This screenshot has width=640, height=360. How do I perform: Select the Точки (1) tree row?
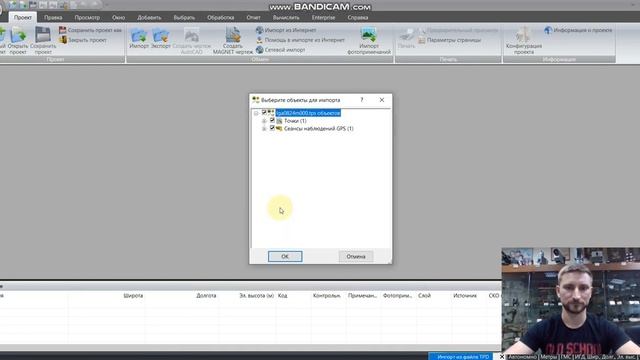point(295,121)
